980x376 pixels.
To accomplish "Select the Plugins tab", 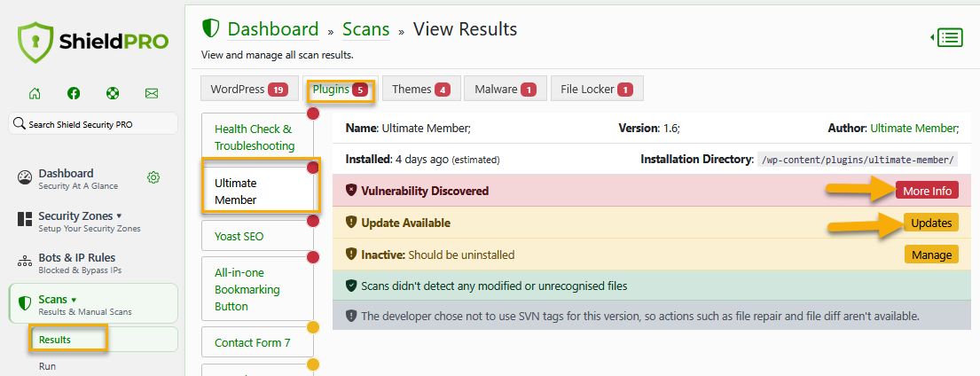I will pos(341,90).
